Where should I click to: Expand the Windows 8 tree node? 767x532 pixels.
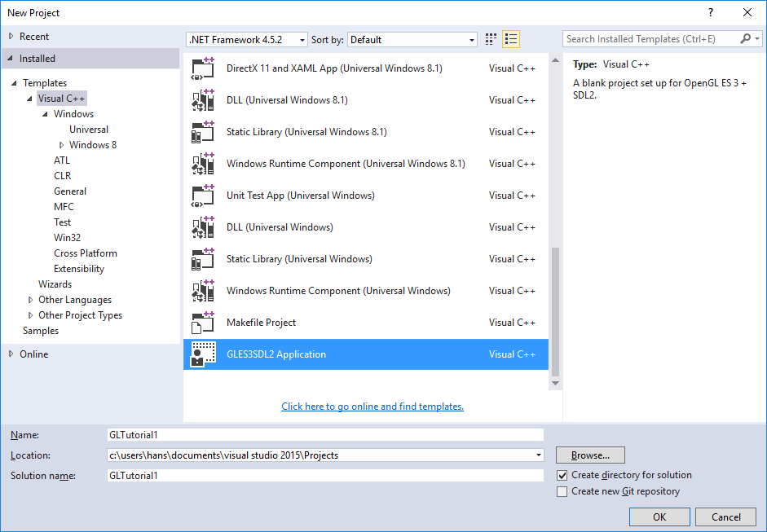point(61,145)
